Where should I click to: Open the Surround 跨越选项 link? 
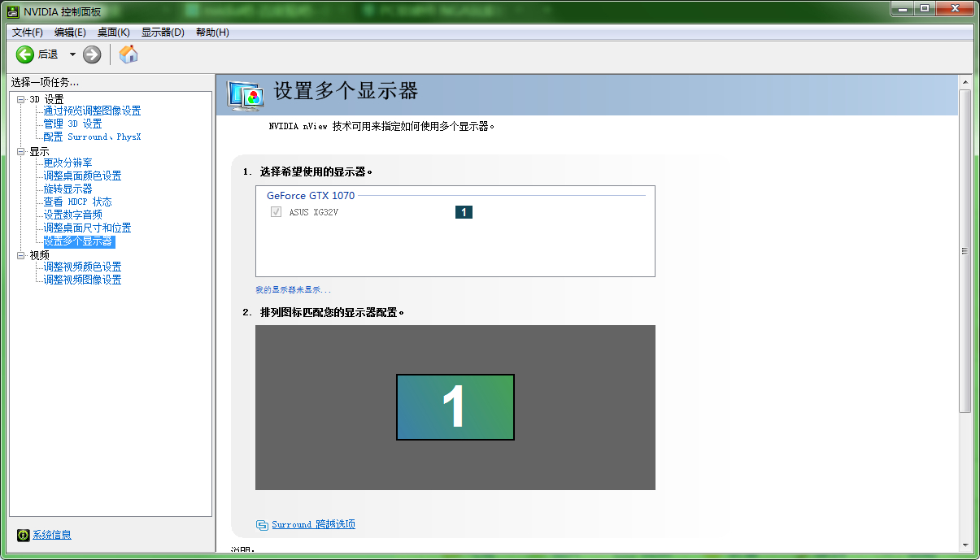(x=313, y=525)
